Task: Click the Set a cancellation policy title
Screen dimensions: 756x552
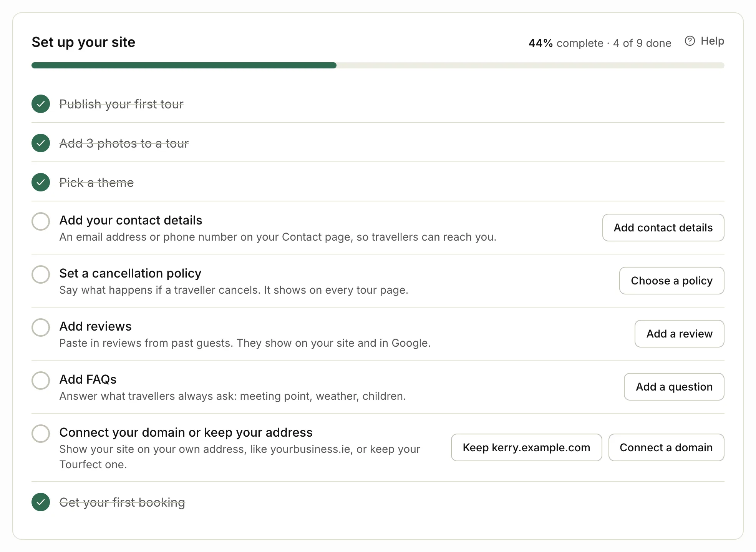Action: point(130,273)
